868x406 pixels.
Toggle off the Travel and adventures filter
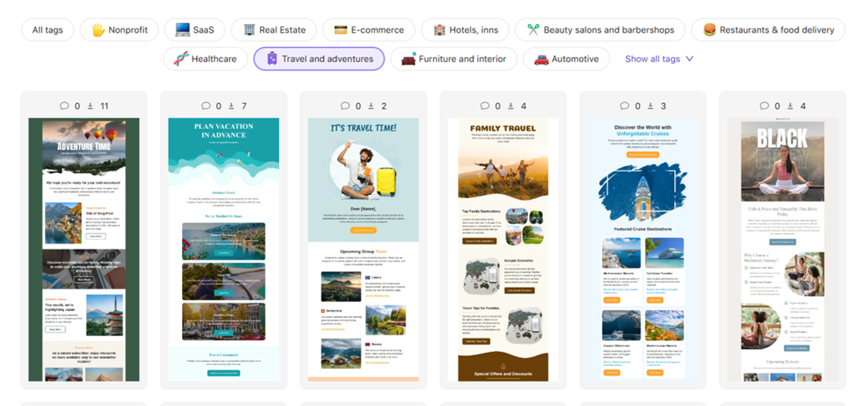(x=318, y=59)
